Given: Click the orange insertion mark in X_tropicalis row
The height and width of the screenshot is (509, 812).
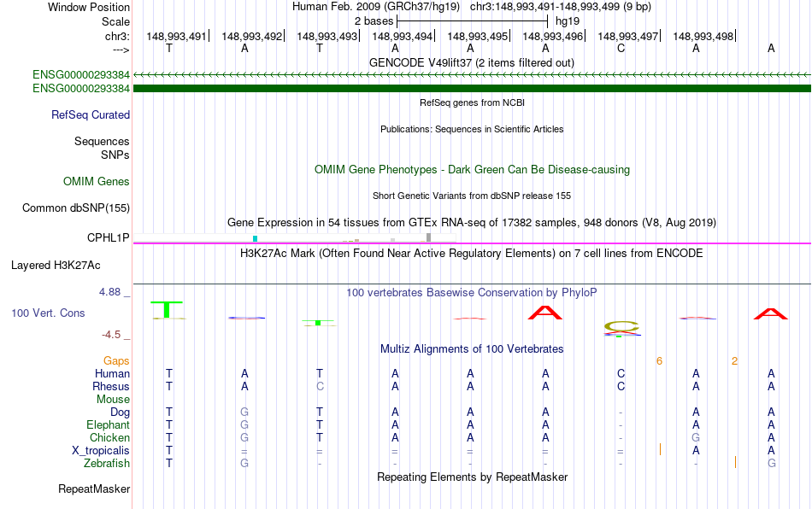Looking at the screenshot, I should click(660, 449).
